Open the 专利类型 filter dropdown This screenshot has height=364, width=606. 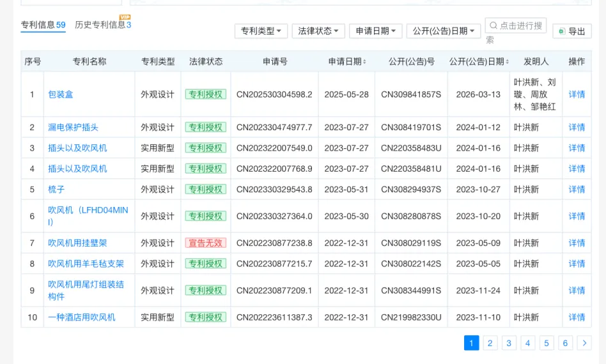pyautogui.click(x=261, y=31)
